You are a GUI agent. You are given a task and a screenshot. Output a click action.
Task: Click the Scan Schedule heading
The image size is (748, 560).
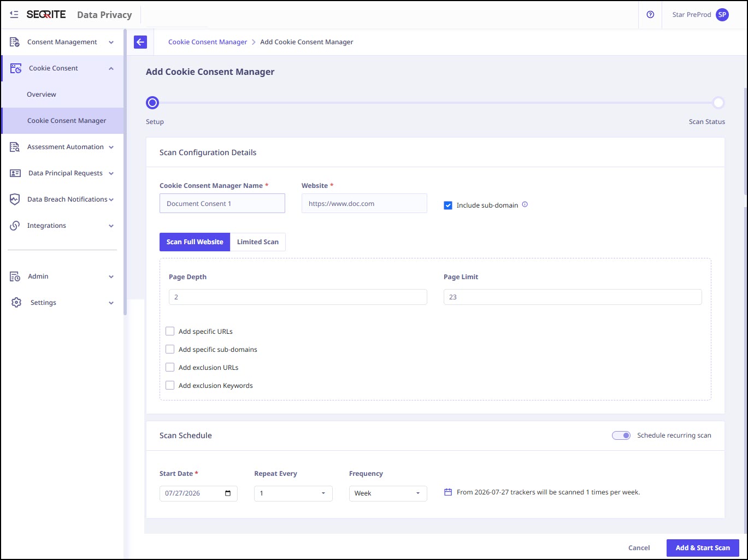tap(186, 435)
